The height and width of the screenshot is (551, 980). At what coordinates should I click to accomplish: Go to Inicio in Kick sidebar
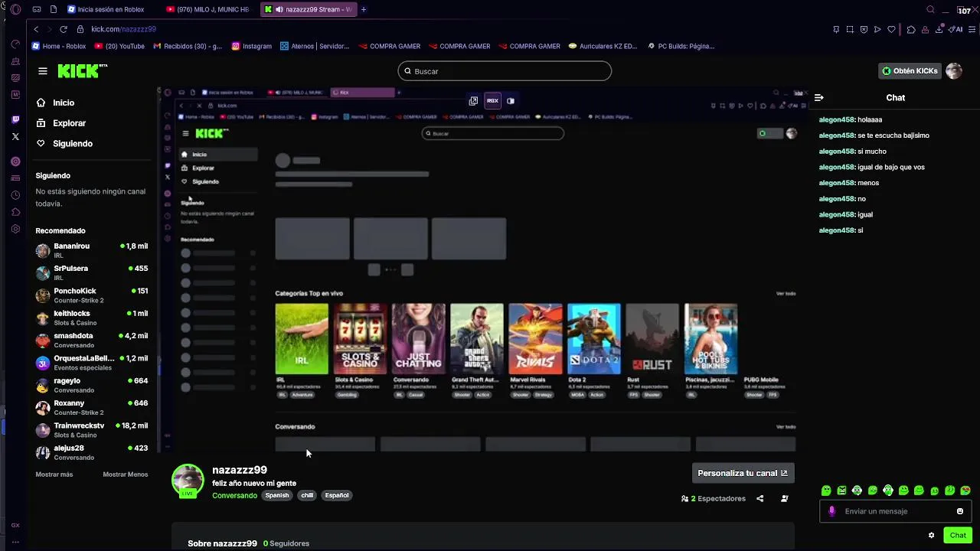(x=64, y=103)
